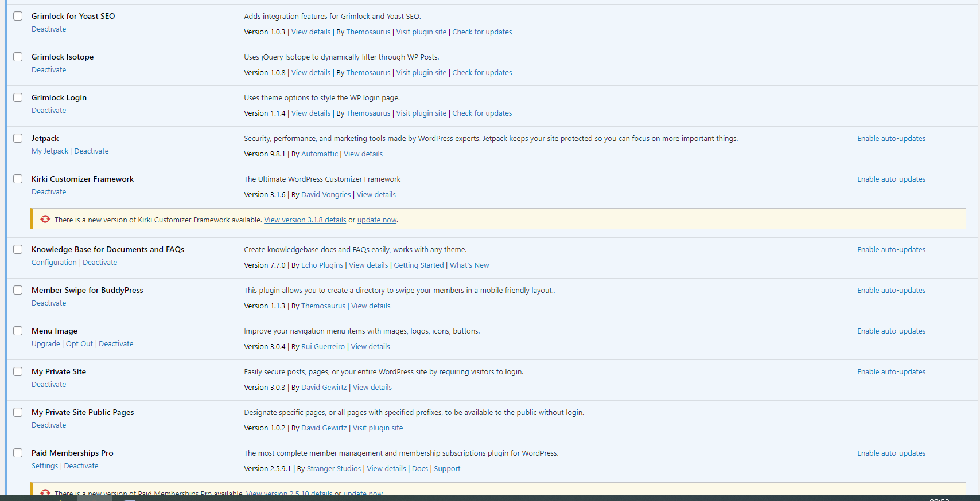
Task: Deactivate the Menu Image plugin
Action: tap(116, 344)
